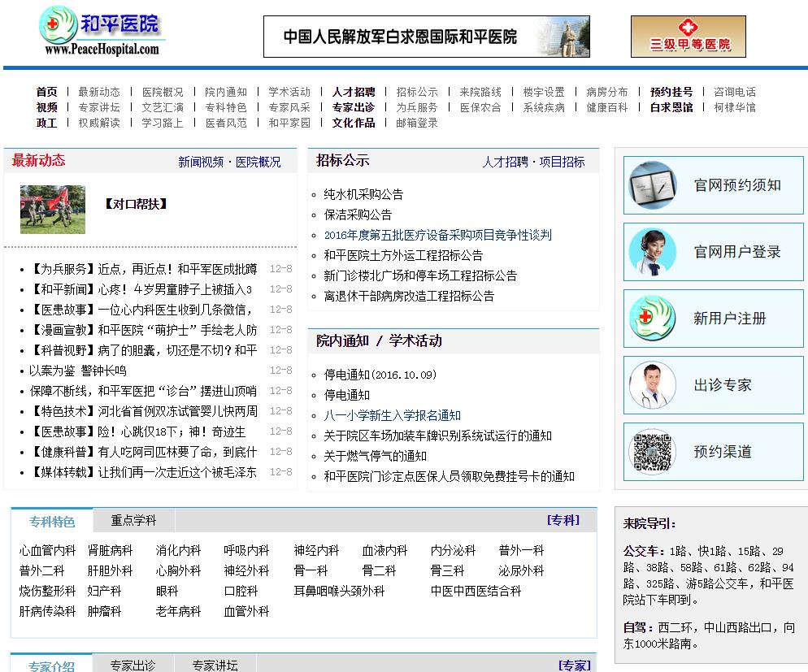
Task: Open the 对口帮扶 news thumbnail photo
Action: 53,210
